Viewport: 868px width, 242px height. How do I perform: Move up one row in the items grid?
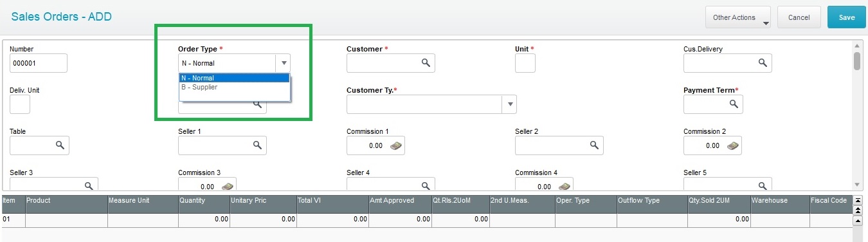click(857, 220)
